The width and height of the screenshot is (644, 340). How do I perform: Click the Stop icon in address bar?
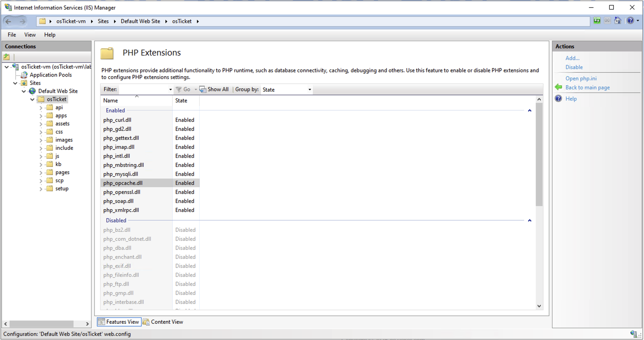pos(607,21)
